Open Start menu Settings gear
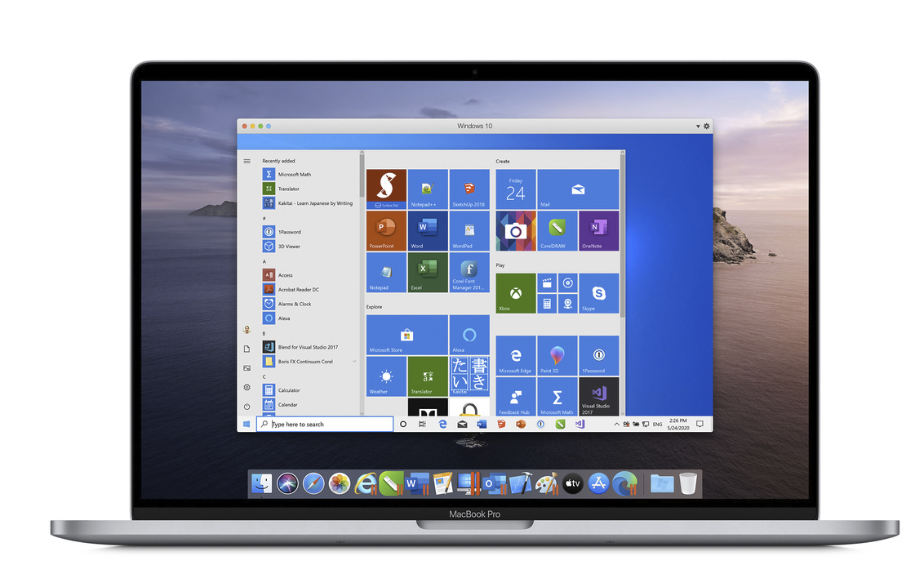The height and width of the screenshot is (565, 924). [247, 387]
